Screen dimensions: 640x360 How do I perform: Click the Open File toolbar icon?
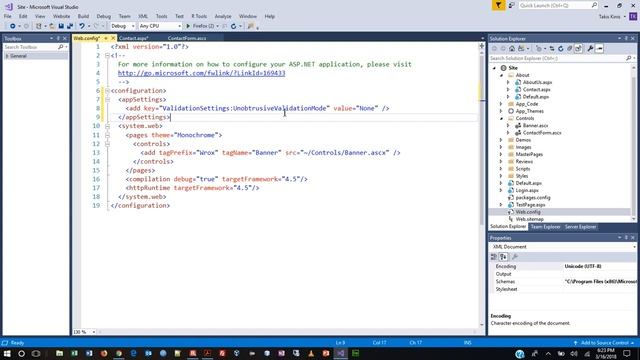(x=52, y=26)
